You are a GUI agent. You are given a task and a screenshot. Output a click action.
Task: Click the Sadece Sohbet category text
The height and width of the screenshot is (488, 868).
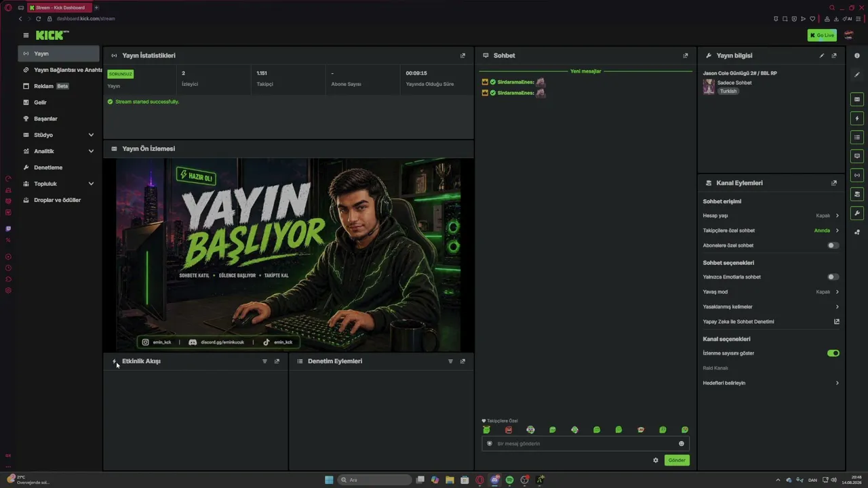pos(734,83)
